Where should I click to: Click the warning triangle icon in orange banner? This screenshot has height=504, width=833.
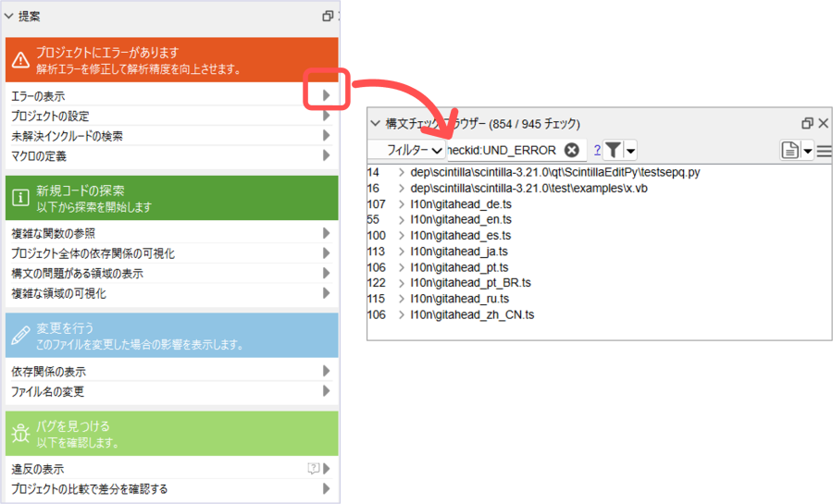[20, 60]
